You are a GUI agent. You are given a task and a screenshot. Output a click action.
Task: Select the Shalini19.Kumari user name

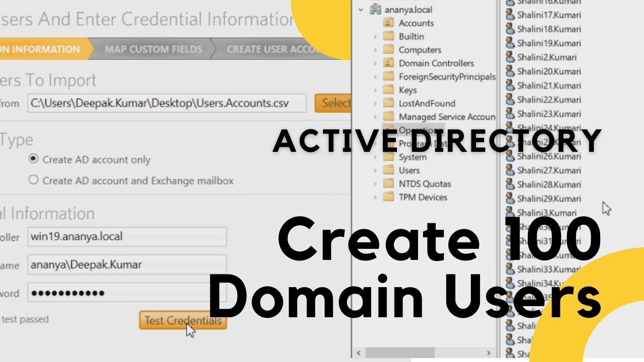coord(549,43)
